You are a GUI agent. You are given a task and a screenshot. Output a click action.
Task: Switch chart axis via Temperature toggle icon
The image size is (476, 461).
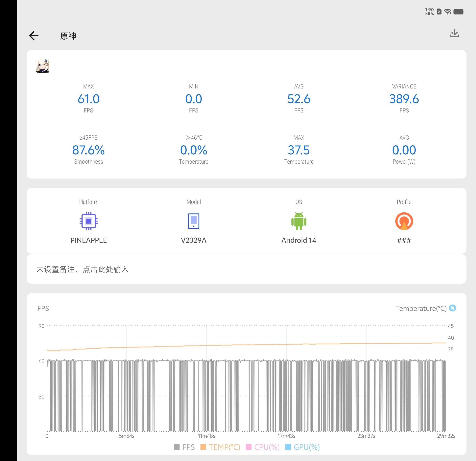pos(452,308)
